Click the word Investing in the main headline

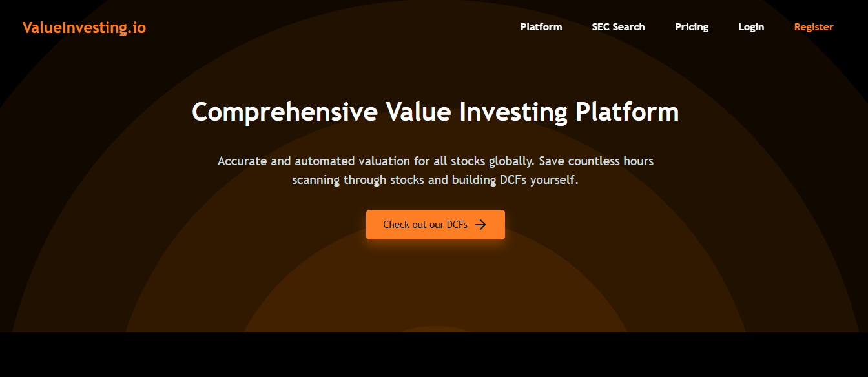[x=513, y=112]
